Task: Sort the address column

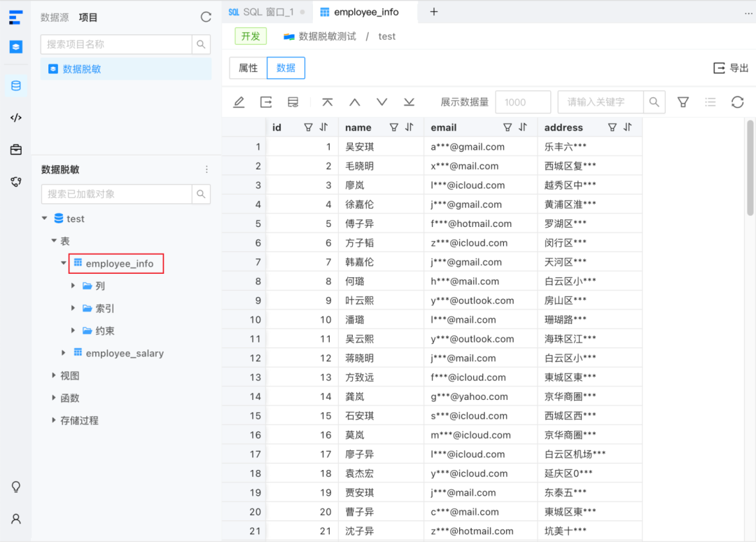Action: pos(628,127)
